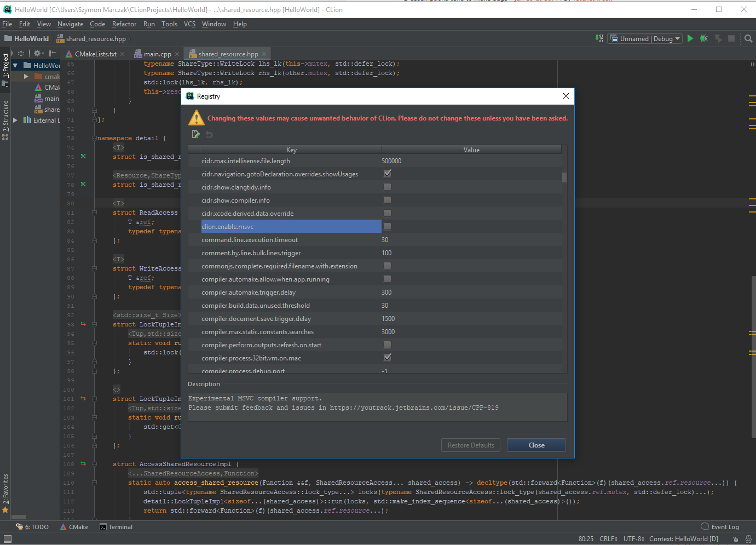Open line separator CRLF selector in status bar
Viewport: 756px width, 545px height.
point(608,539)
